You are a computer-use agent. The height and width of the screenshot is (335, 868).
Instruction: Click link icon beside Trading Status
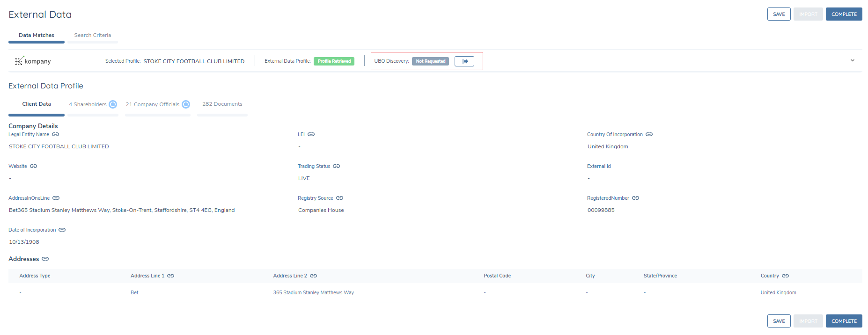point(336,166)
